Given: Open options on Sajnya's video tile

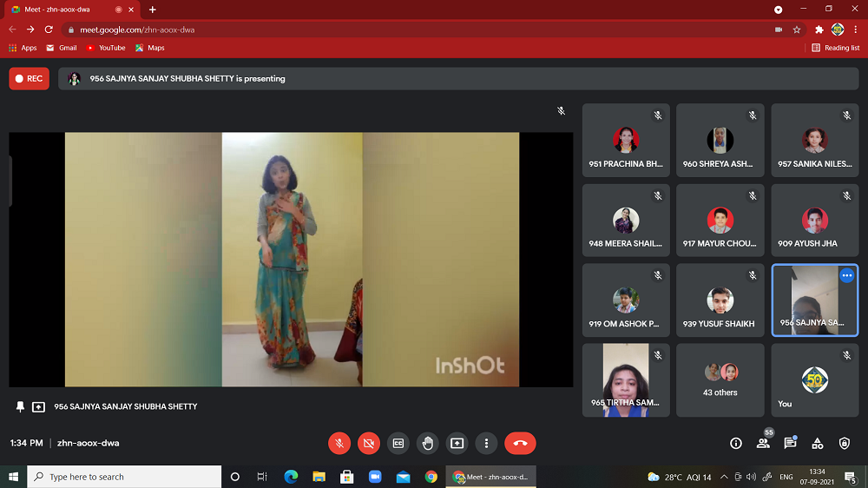Looking at the screenshot, I should pos(846,275).
